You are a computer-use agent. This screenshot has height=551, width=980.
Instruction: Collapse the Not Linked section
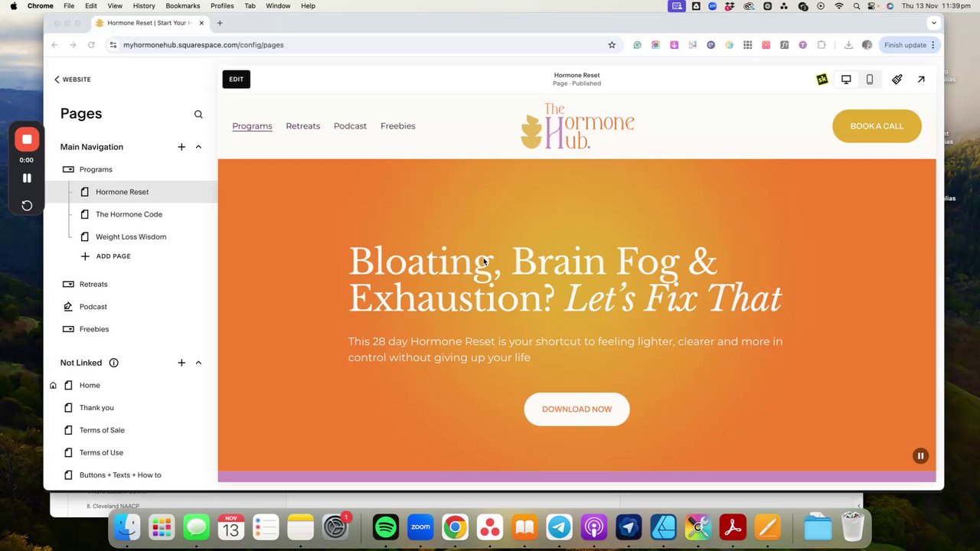(x=198, y=363)
